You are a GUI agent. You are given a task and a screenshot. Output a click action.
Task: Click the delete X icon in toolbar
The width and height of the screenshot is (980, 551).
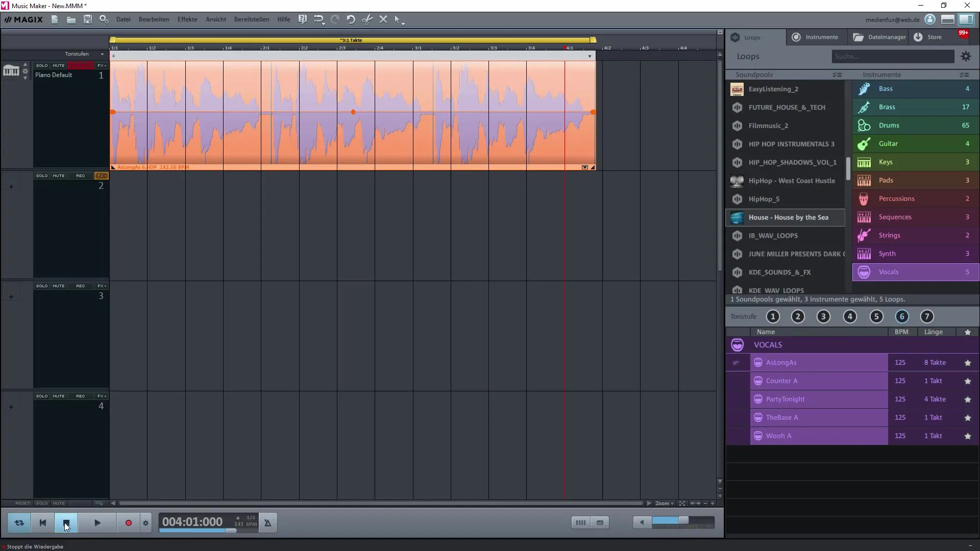click(x=383, y=19)
